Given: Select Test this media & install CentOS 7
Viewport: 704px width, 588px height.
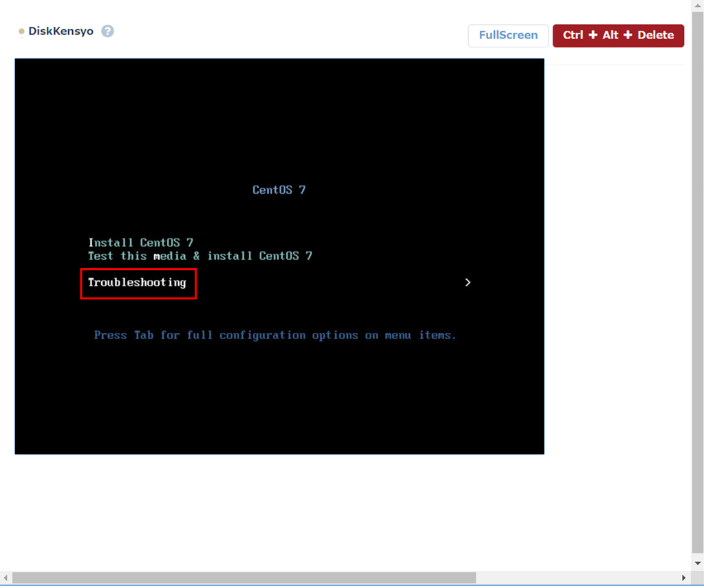Looking at the screenshot, I should point(200,256).
